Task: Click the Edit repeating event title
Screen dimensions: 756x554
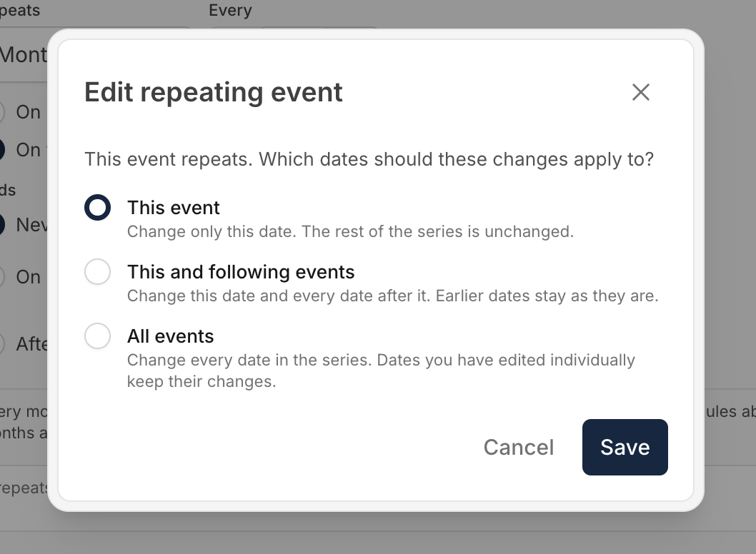Action: [x=213, y=92]
